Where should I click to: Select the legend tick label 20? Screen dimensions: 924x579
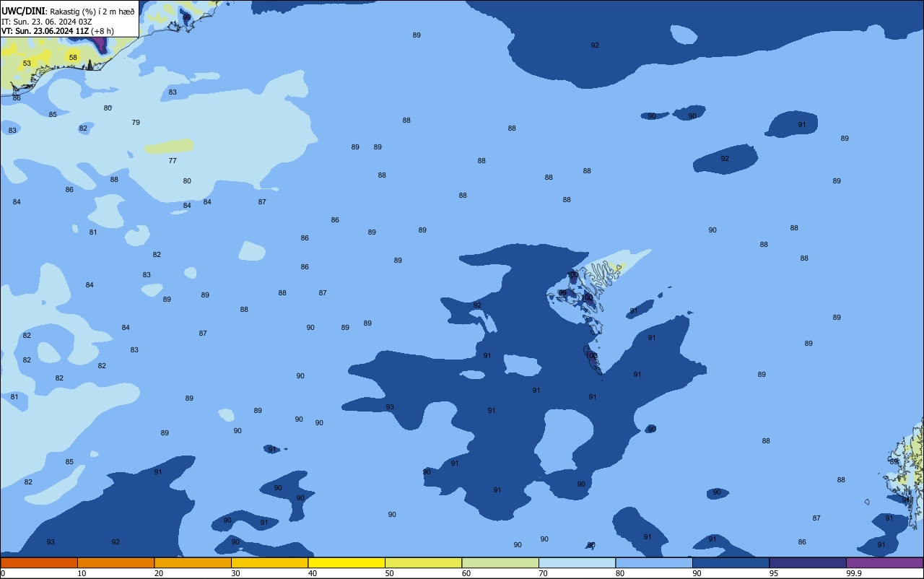(x=159, y=573)
